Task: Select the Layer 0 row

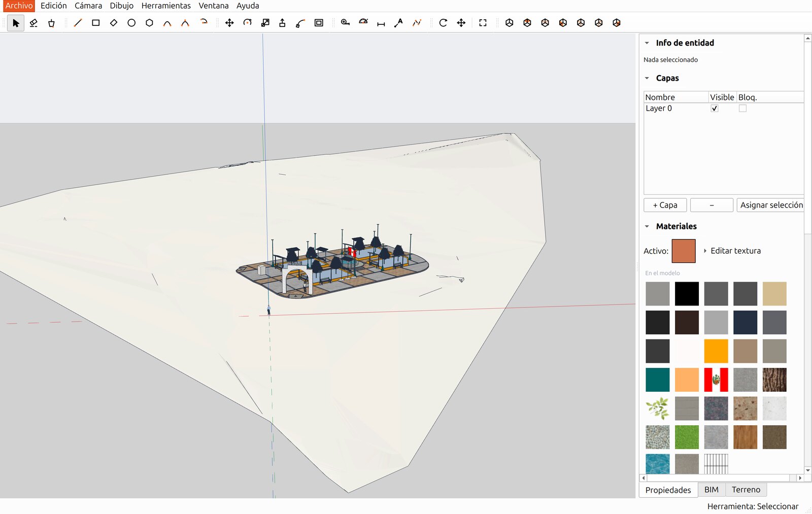Action: point(724,108)
